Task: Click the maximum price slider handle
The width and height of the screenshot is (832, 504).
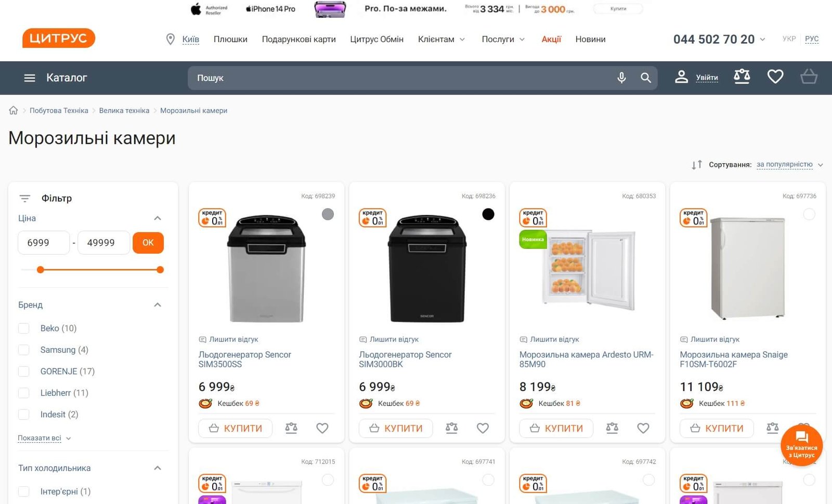Action: (160, 270)
